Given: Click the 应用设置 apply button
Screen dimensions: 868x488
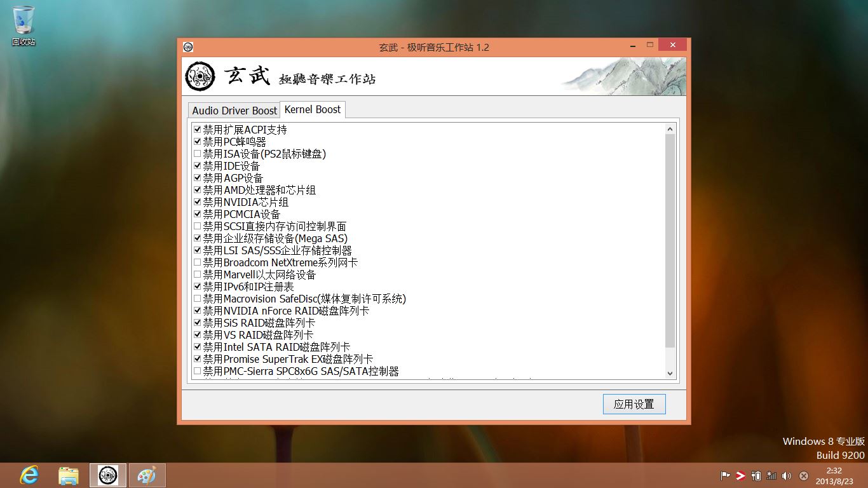Looking at the screenshot, I should 634,404.
